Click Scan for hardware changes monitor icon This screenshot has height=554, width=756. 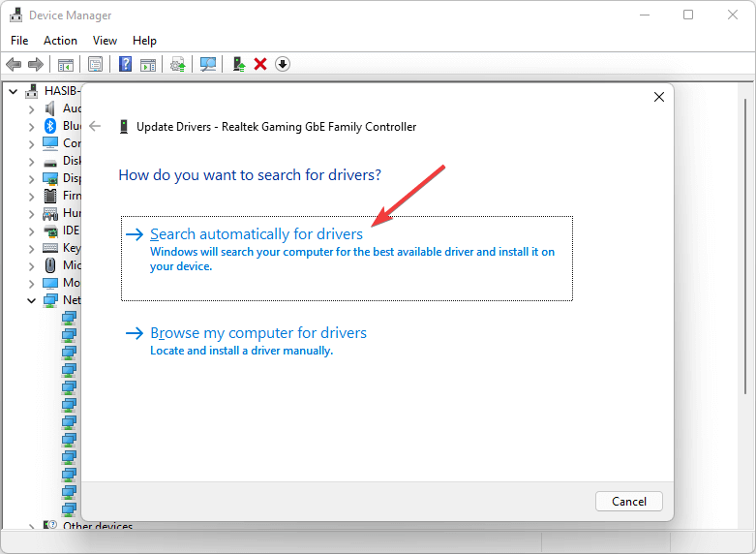click(208, 64)
